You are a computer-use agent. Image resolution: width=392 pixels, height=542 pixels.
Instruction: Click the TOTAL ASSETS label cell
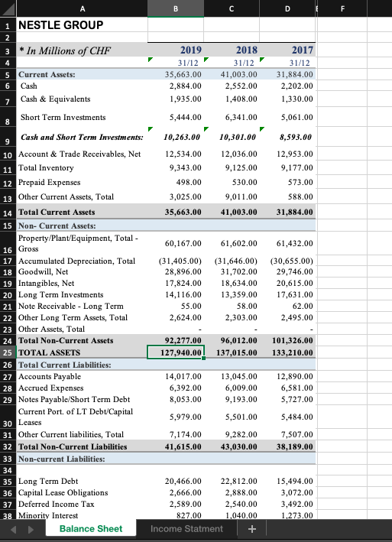tap(82, 352)
